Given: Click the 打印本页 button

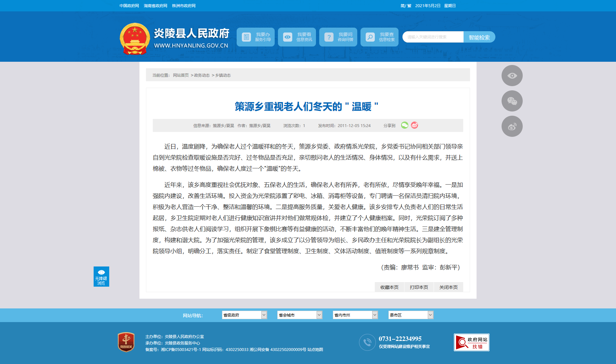Looking at the screenshot, I should click(x=419, y=287).
